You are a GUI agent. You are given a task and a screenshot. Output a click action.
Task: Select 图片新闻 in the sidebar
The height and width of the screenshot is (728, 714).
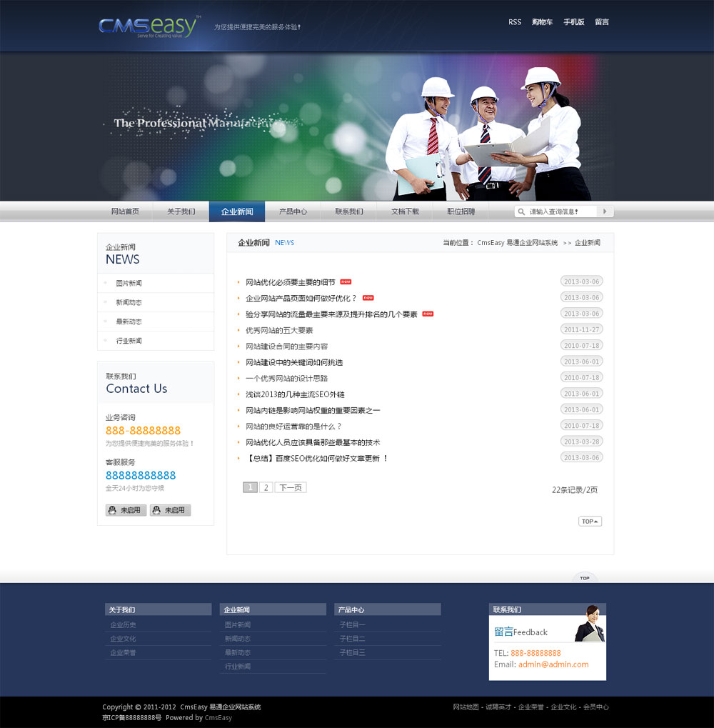coord(129,284)
